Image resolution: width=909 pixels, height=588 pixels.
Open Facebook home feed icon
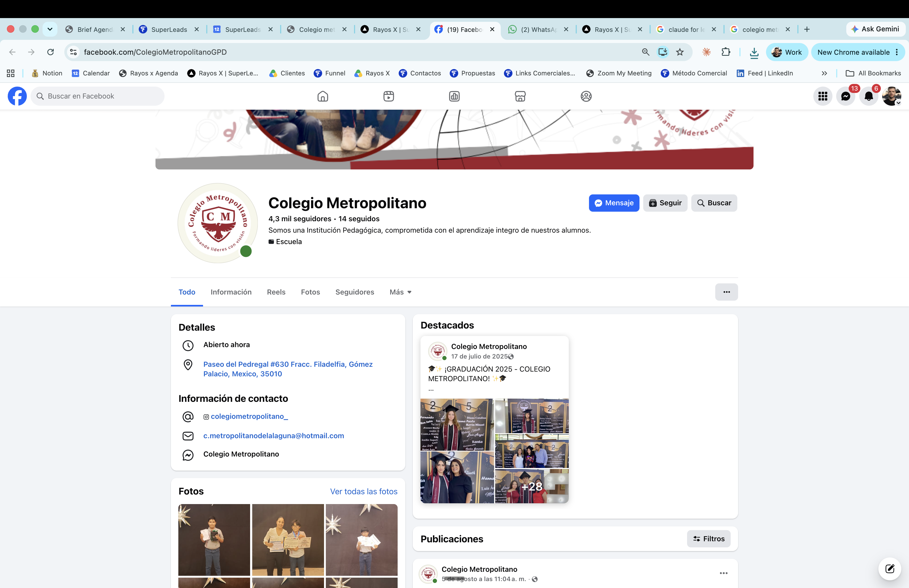tap(323, 96)
